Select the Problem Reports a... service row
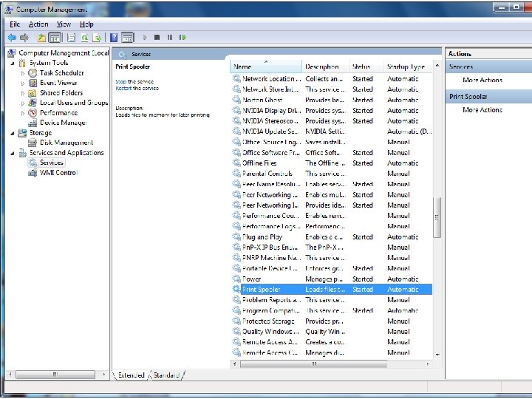Screen dimensions: 532x399 tap(332, 300)
